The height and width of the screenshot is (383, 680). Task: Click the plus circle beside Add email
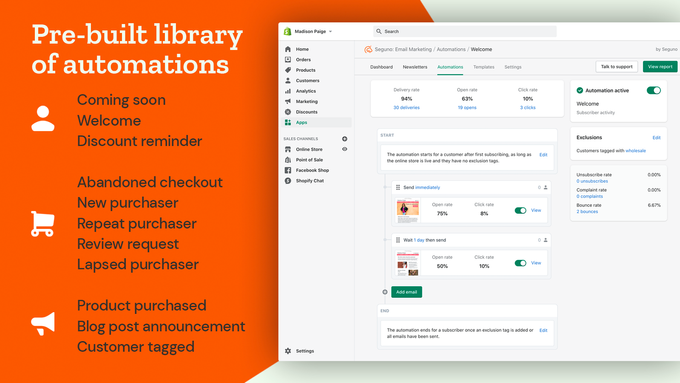coord(385,292)
